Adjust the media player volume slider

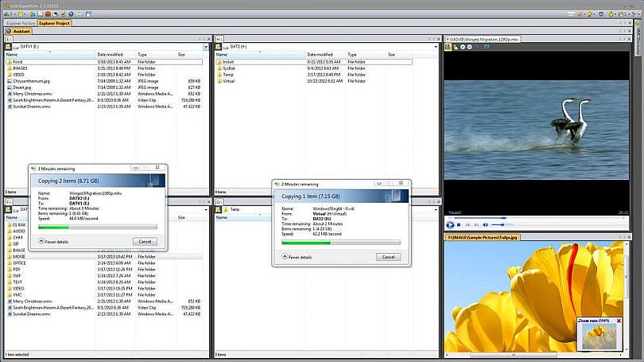(x=502, y=225)
